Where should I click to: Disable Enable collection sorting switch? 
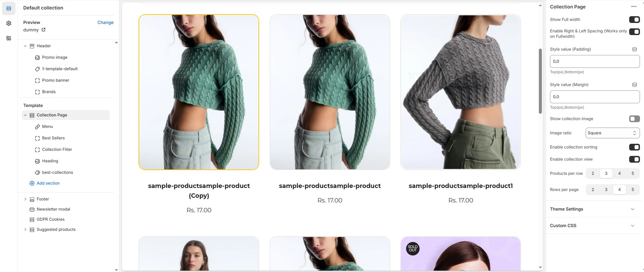(634, 147)
